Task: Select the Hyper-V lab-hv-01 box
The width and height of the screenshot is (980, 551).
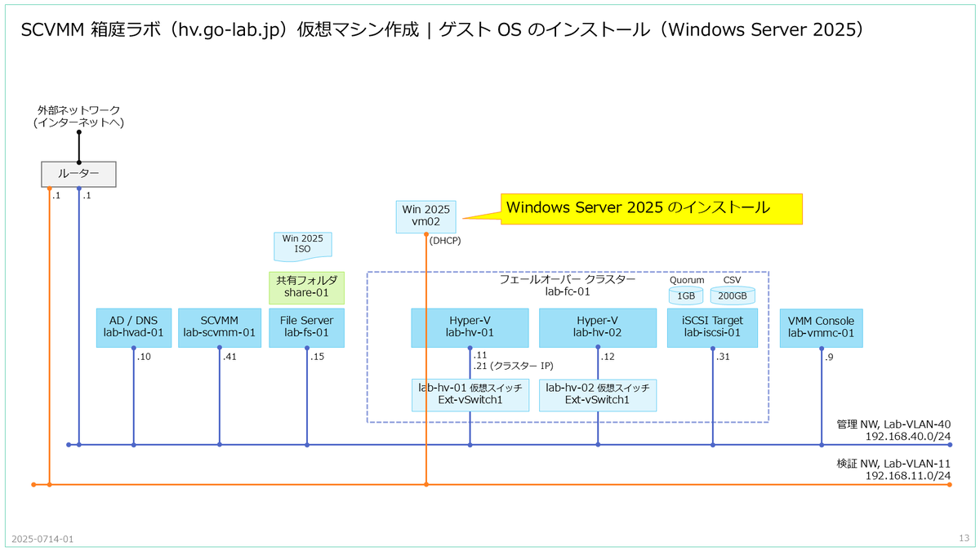Action: 470,327
